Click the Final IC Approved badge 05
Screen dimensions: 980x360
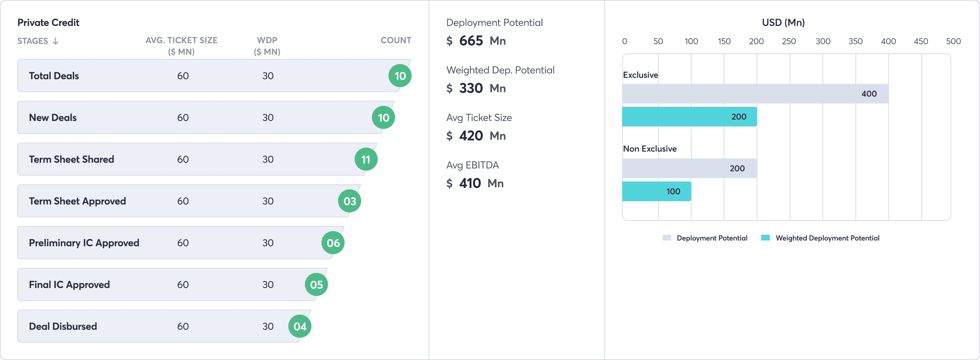(316, 285)
